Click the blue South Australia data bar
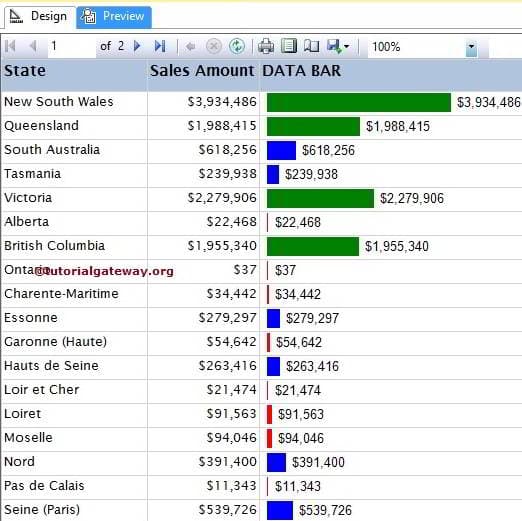The height and width of the screenshot is (521, 522). point(281,151)
